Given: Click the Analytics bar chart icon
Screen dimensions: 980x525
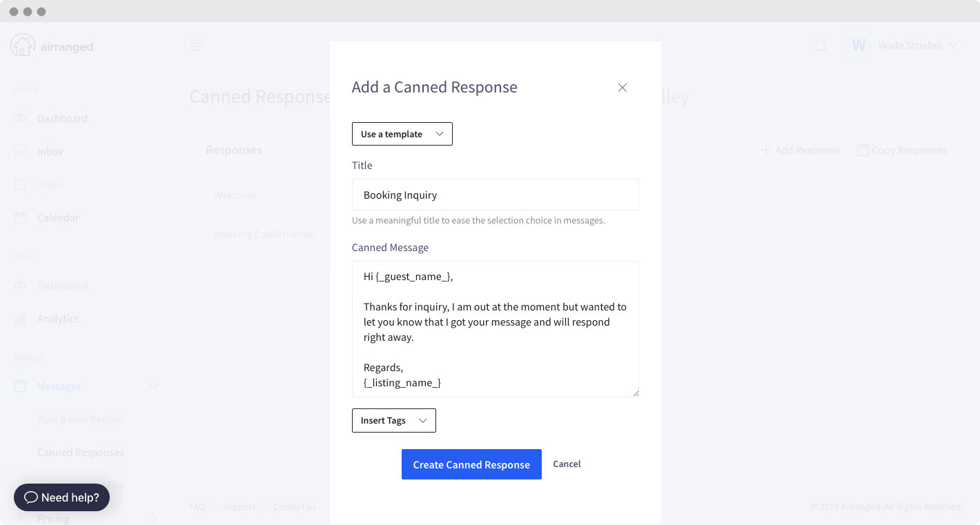Looking at the screenshot, I should coord(21,318).
